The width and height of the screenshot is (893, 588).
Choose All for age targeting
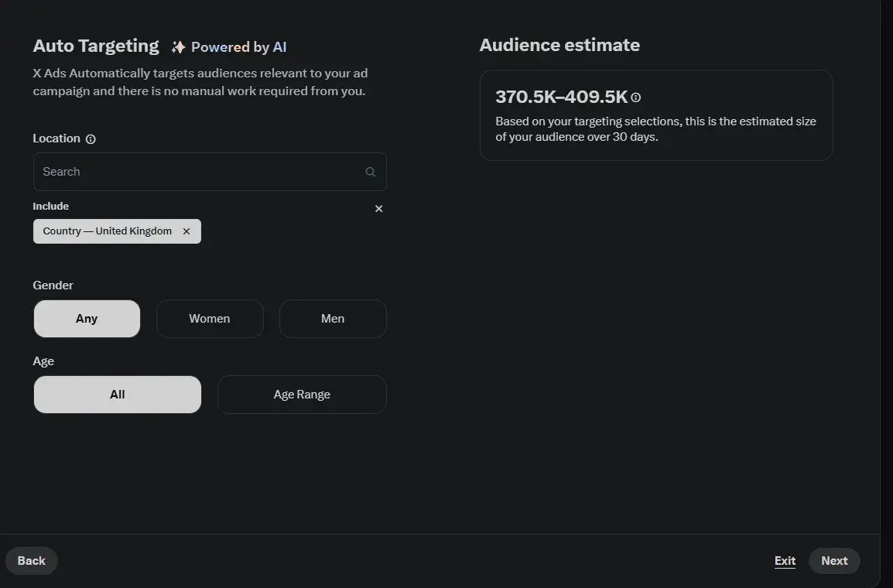118,395
